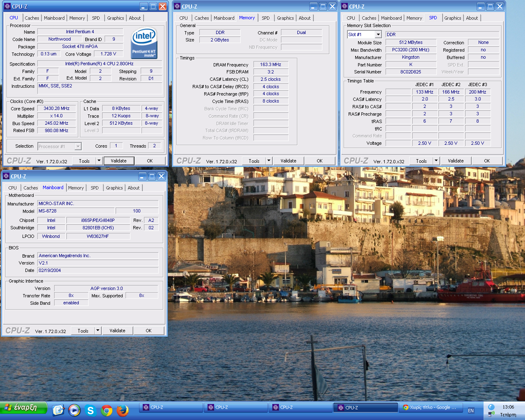Click Tools button in the Memory tab window
The width and height of the screenshot is (525, 420).
point(254,161)
